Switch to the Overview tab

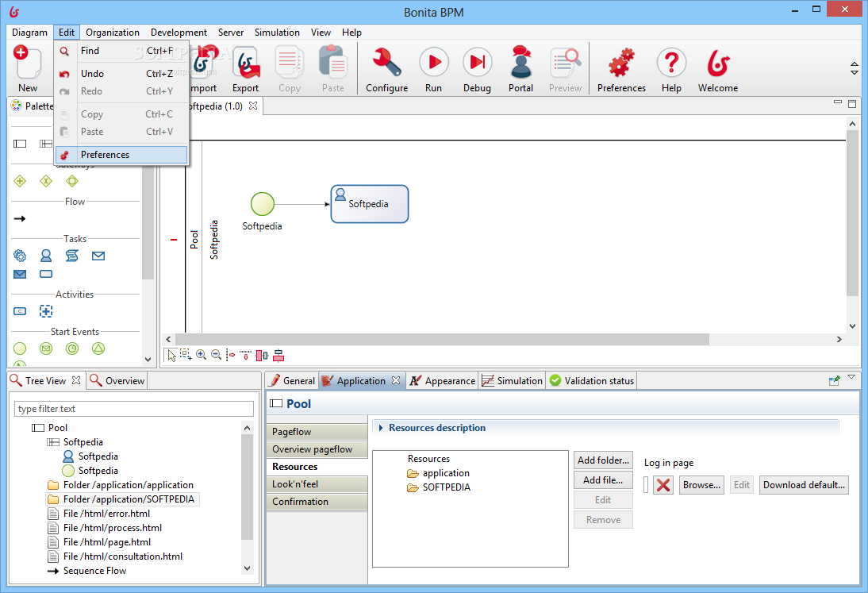pyautogui.click(x=117, y=380)
